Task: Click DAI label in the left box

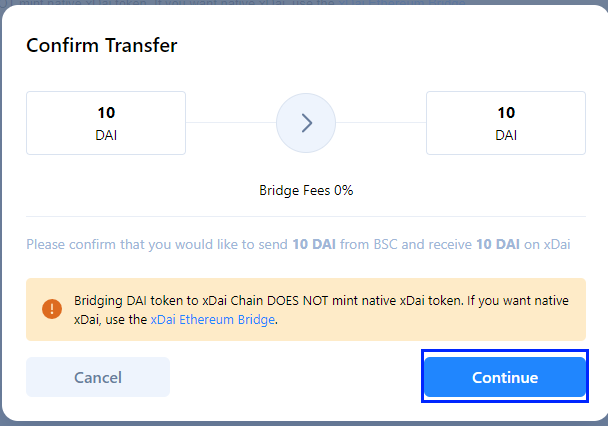Action: (x=106, y=135)
